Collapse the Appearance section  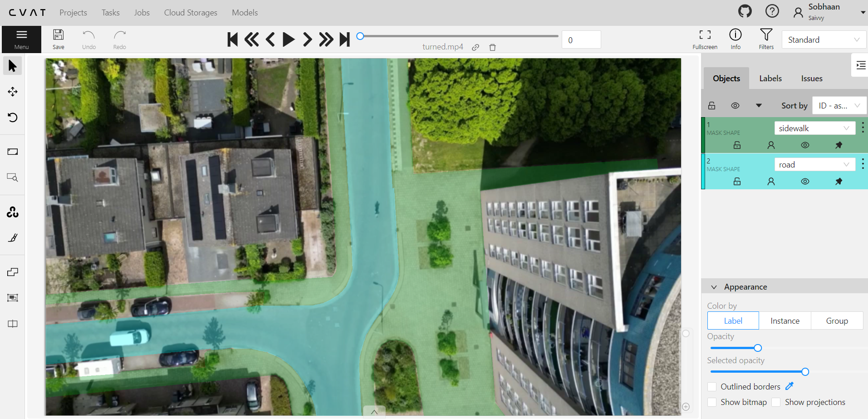click(x=714, y=287)
